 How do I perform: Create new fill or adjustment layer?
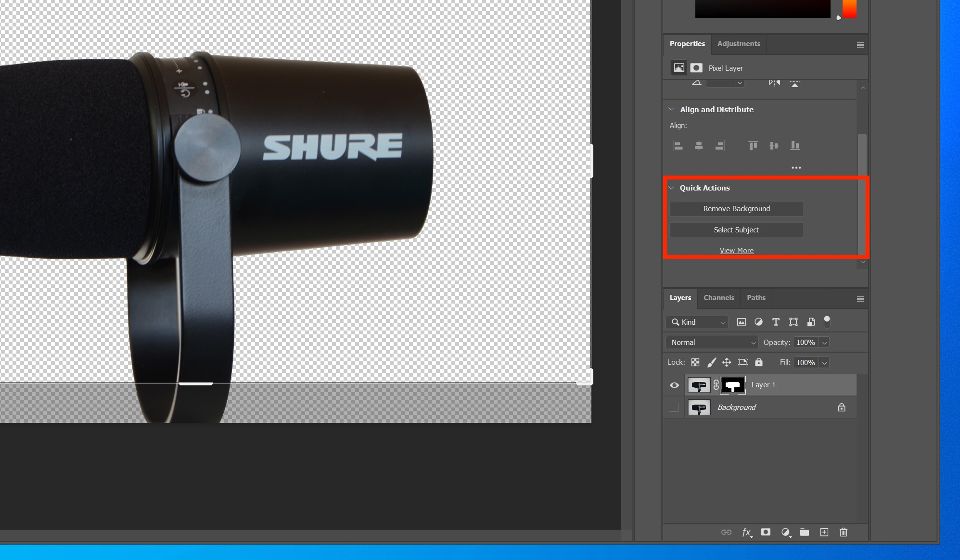pyautogui.click(x=786, y=532)
